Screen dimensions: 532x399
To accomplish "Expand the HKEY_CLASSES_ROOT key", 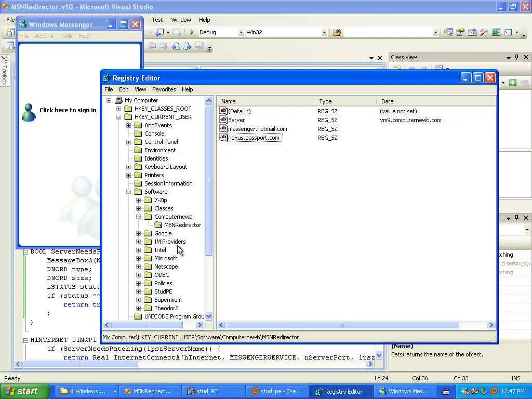I will pos(119,109).
